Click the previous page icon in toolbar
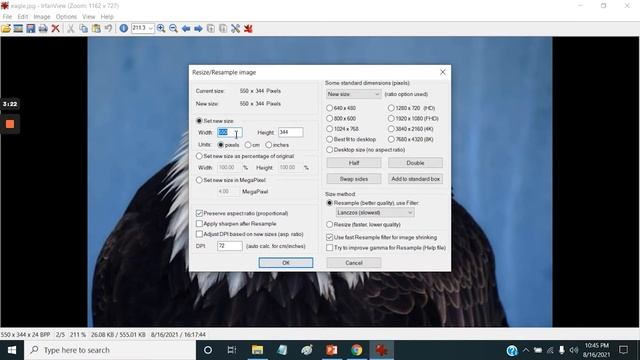640x360 pixels. point(211,29)
